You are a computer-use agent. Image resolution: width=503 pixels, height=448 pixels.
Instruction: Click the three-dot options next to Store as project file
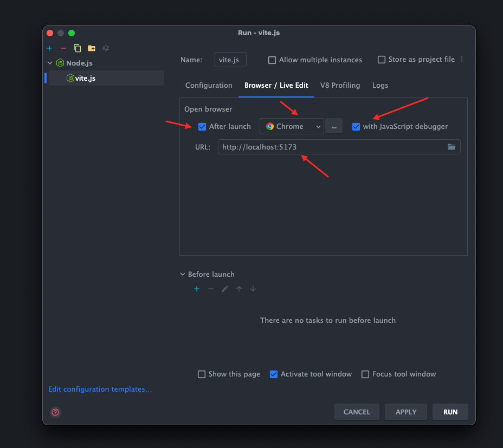point(462,60)
